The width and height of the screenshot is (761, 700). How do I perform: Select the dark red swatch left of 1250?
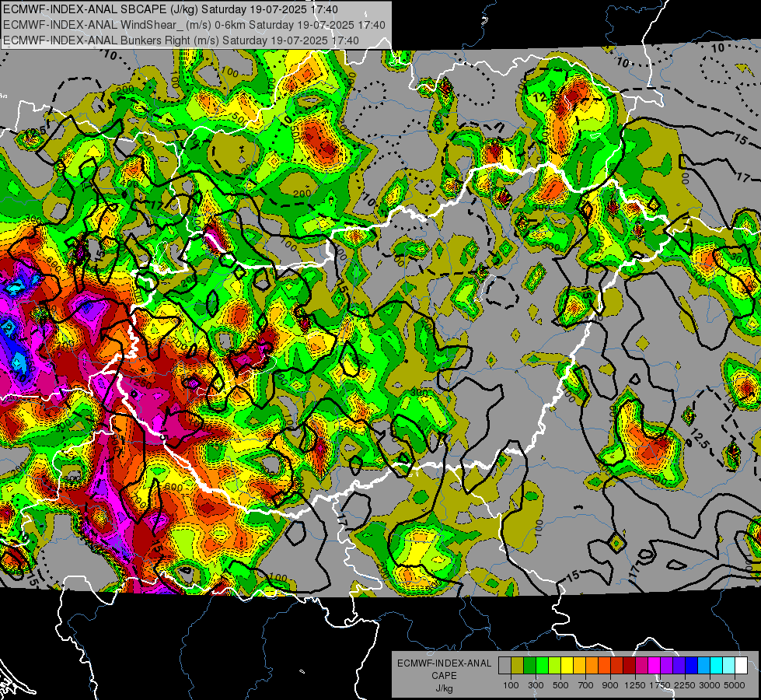point(629,666)
